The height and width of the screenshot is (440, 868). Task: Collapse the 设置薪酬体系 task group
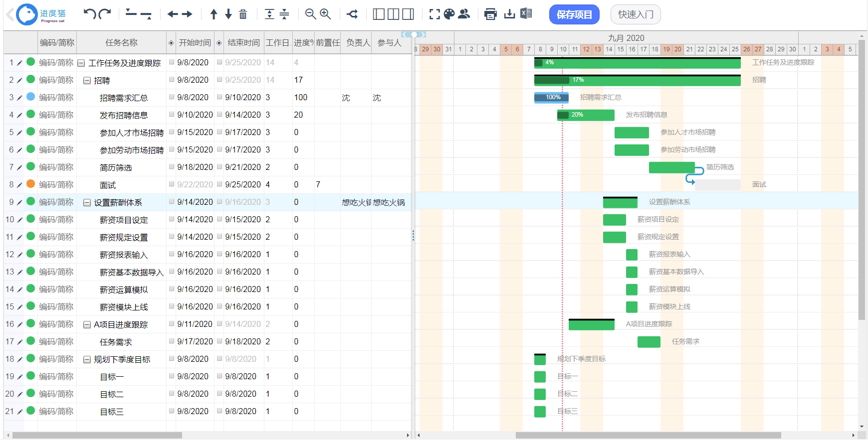[87, 202]
